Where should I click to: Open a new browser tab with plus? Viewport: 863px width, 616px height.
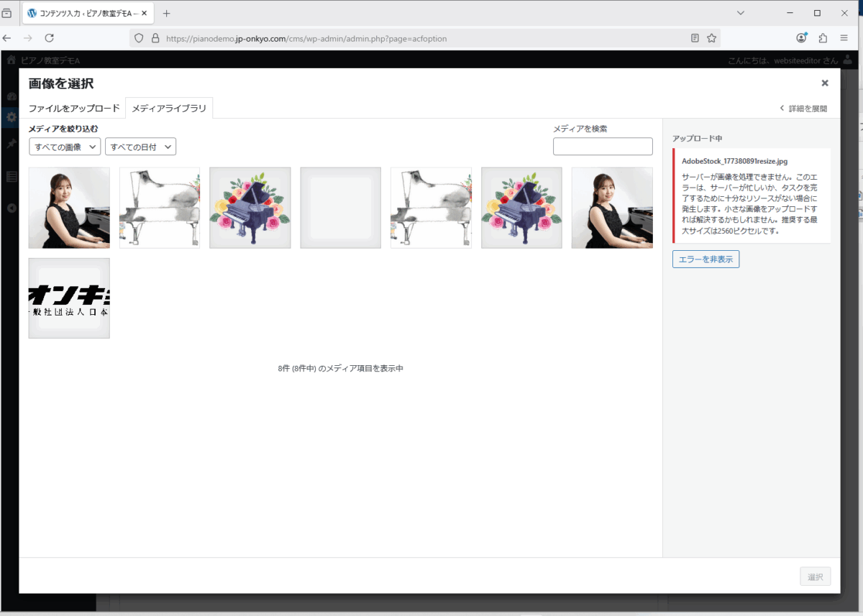(x=167, y=13)
